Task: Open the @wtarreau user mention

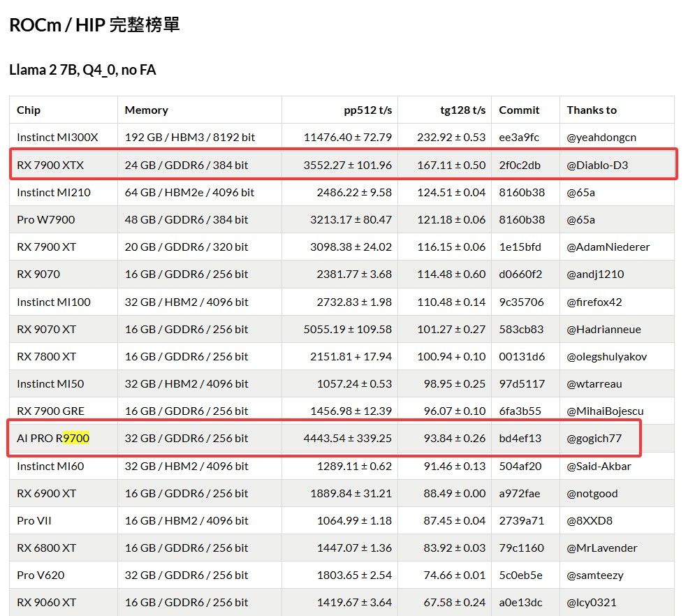Action: point(594,384)
